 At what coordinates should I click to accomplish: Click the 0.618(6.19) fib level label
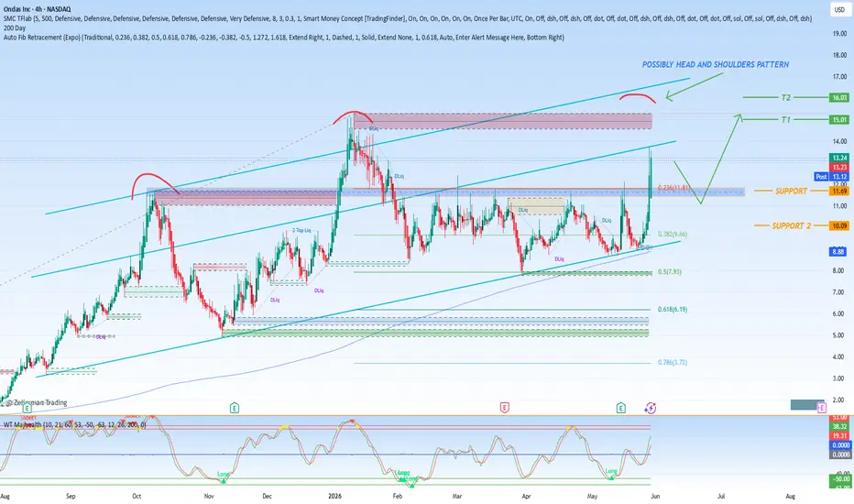[673, 310]
